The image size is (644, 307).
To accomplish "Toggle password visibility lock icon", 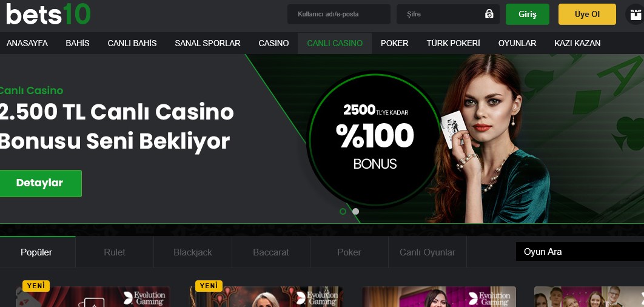I will (489, 14).
